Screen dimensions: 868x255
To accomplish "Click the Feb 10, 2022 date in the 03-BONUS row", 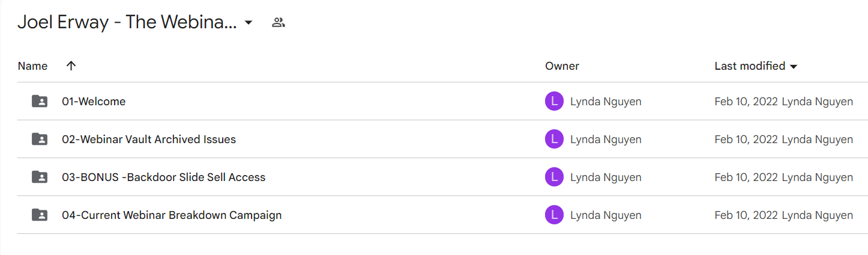I will coord(746,177).
